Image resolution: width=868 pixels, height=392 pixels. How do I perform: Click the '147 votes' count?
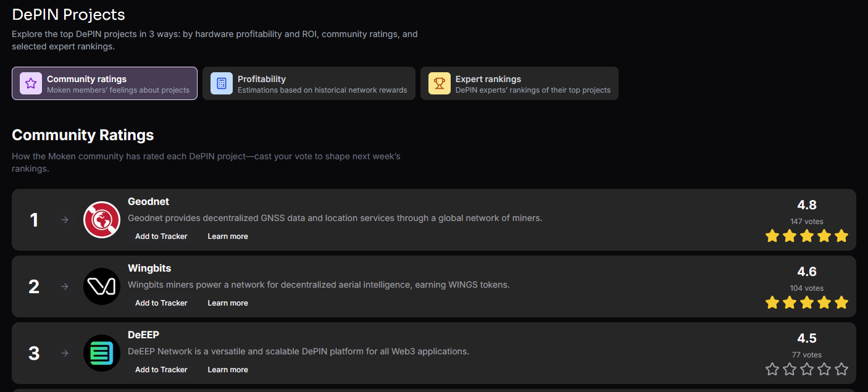(807, 222)
